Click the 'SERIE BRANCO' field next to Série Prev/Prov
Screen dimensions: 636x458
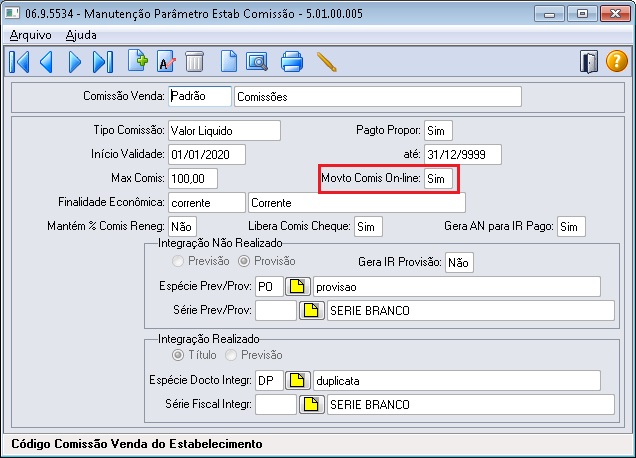click(471, 310)
